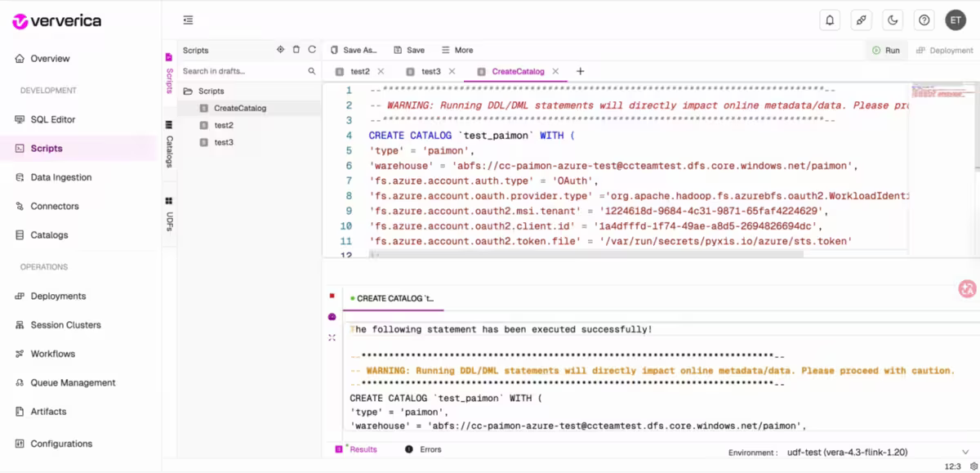Open the ET user avatar menu

click(955, 20)
